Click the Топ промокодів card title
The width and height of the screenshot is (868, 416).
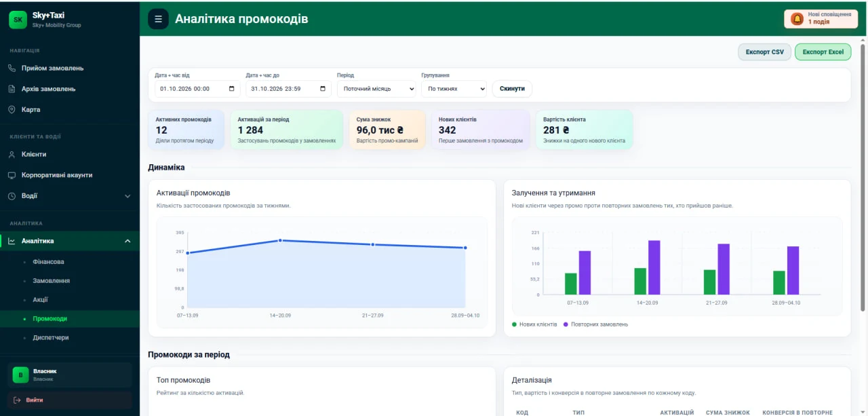tap(183, 380)
